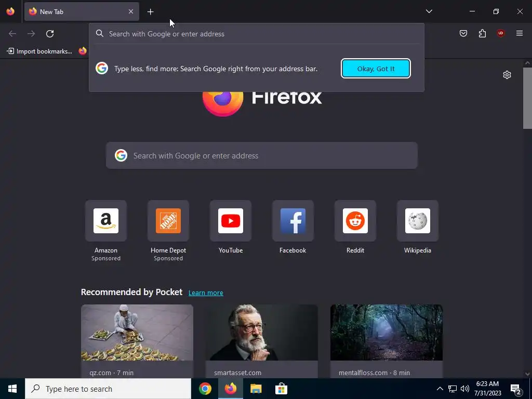
Task: Open the Extensions puzzle icon
Action: point(482,33)
